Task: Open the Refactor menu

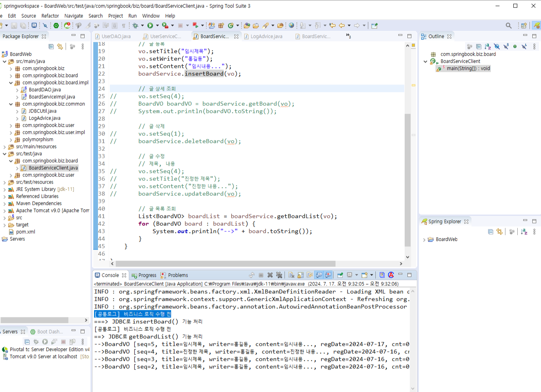Action: click(x=50, y=16)
